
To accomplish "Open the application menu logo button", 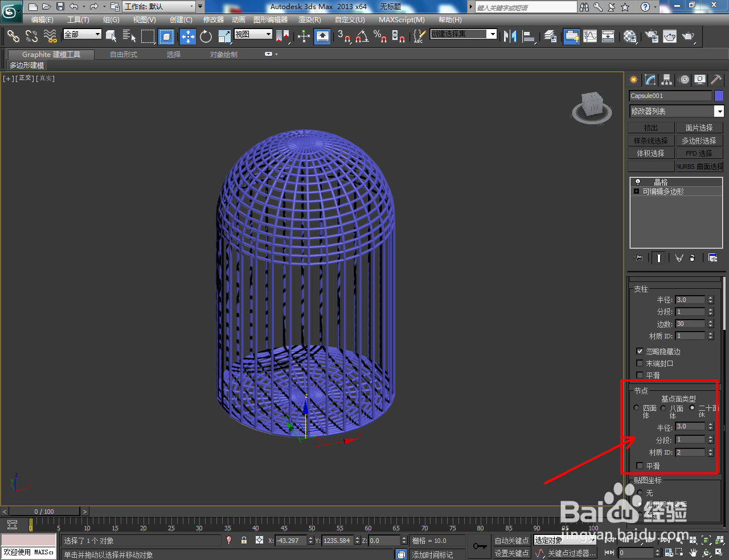I will click(11, 11).
